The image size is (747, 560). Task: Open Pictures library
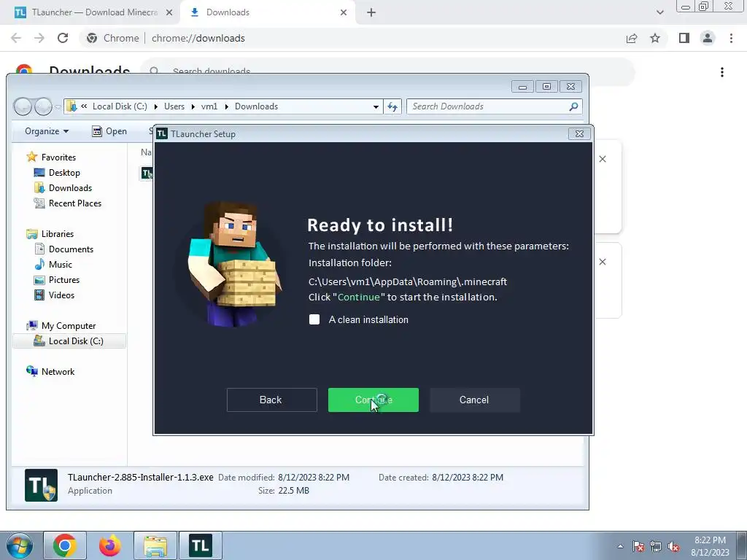point(64,279)
